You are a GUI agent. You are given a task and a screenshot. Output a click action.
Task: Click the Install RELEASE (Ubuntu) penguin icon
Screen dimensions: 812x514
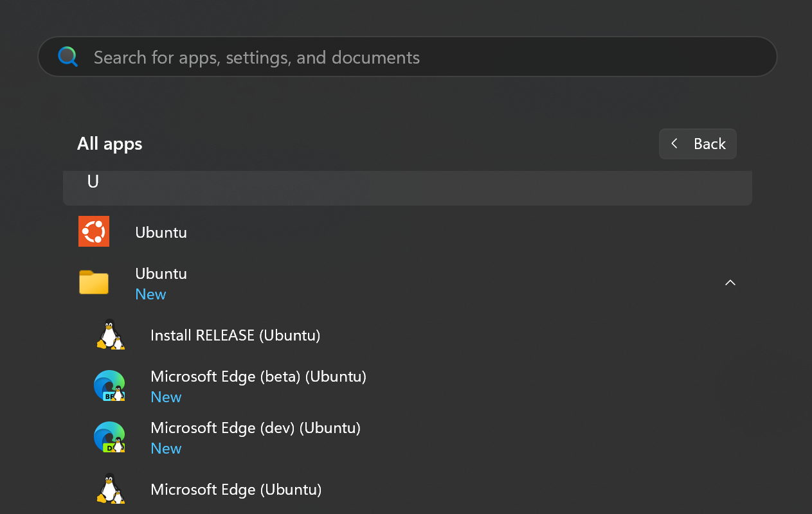tap(110, 335)
